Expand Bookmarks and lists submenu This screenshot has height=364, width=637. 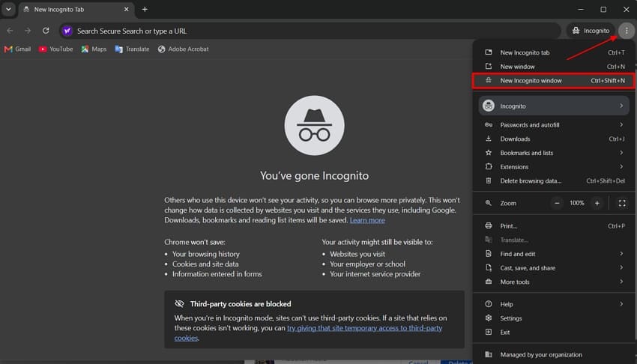point(554,153)
